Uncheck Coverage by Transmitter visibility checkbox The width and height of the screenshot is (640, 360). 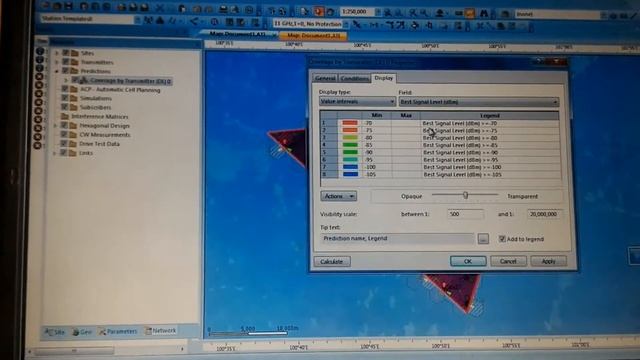[76, 80]
